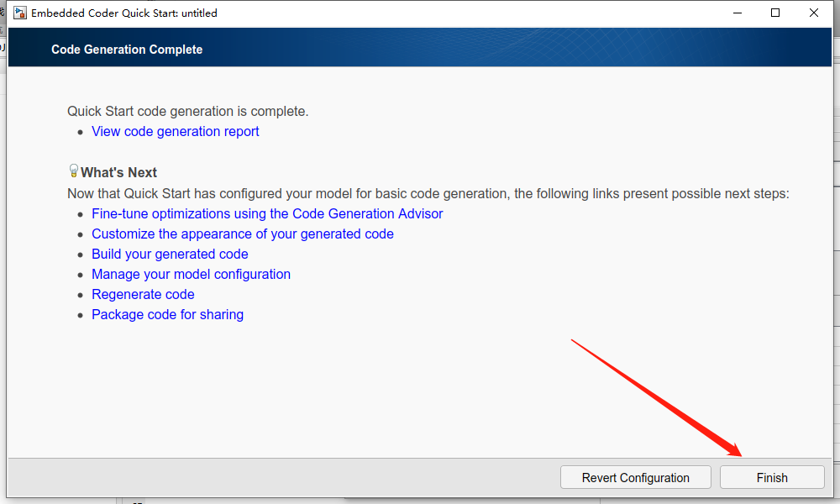Viewport: 840px width, 504px height.
Task: Click the Embedded Coder title bar icon
Action: click(20, 13)
